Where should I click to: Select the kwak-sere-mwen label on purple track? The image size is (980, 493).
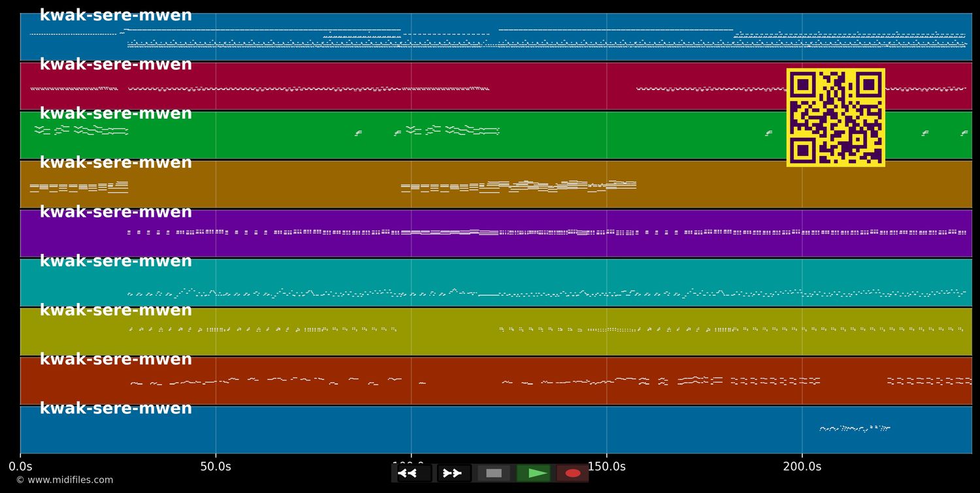[x=116, y=212]
